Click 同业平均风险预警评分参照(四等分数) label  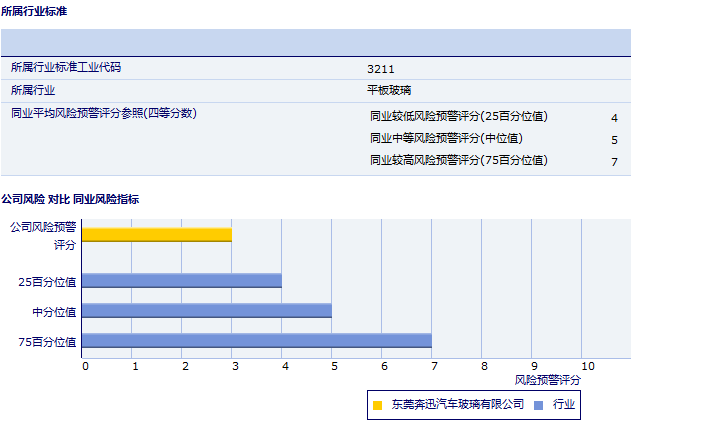tap(104, 113)
